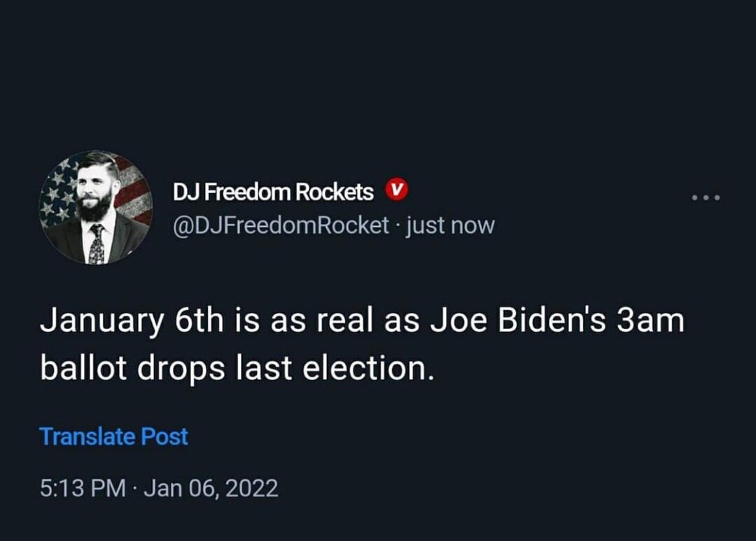Open the @DJFreedomRocket handle link

281,225
